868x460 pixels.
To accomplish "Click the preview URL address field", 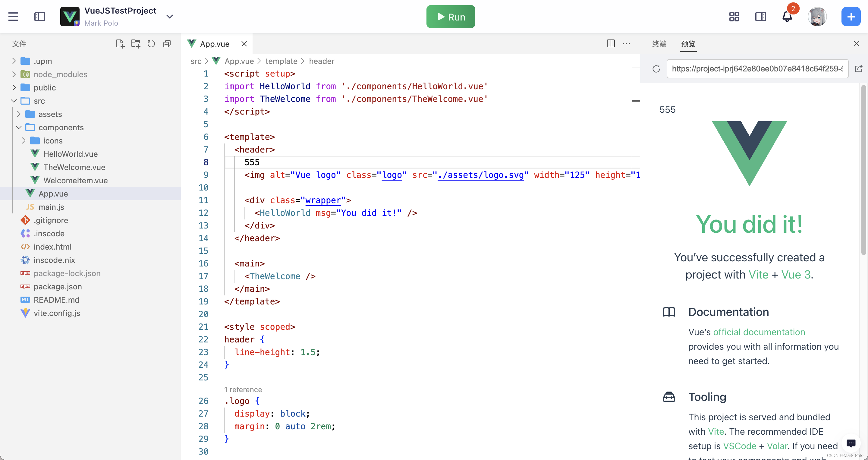I will pos(757,69).
